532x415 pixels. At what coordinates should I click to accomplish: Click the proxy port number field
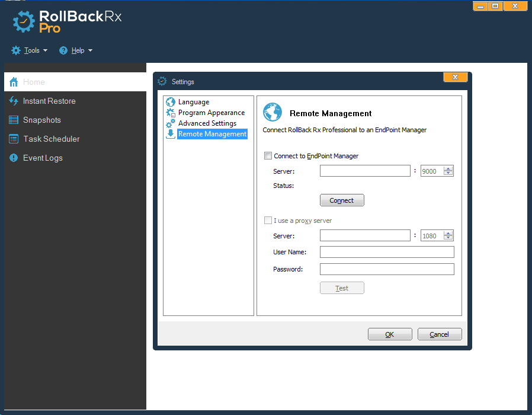tap(432, 235)
